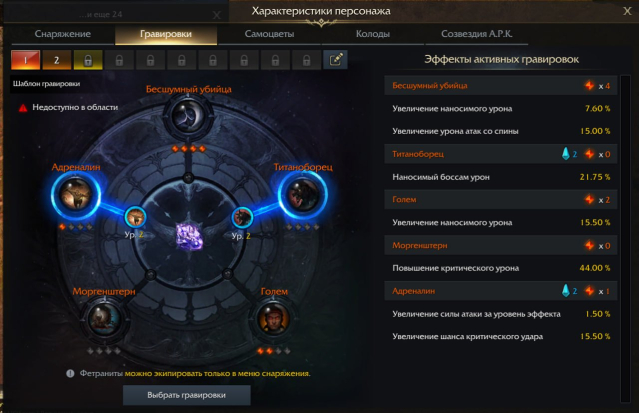Open the Колоды tab

(x=373, y=34)
